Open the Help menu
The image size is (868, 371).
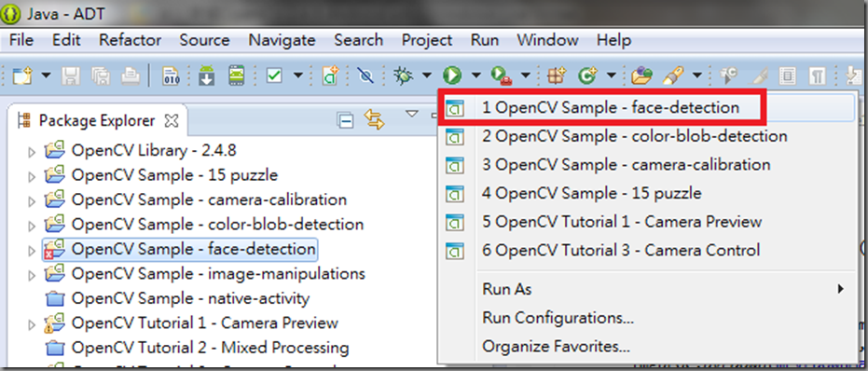[x=613, y=40]
